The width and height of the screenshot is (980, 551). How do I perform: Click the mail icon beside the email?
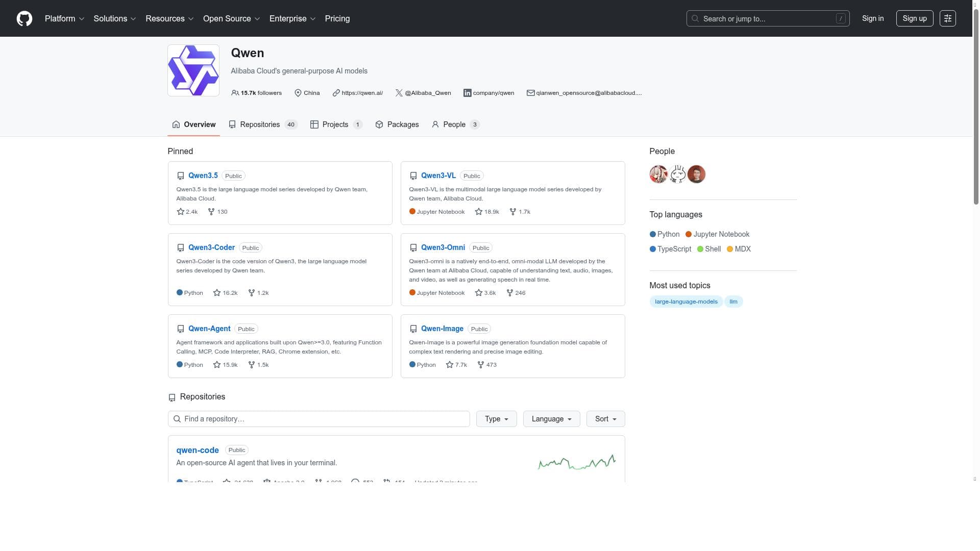530,93
